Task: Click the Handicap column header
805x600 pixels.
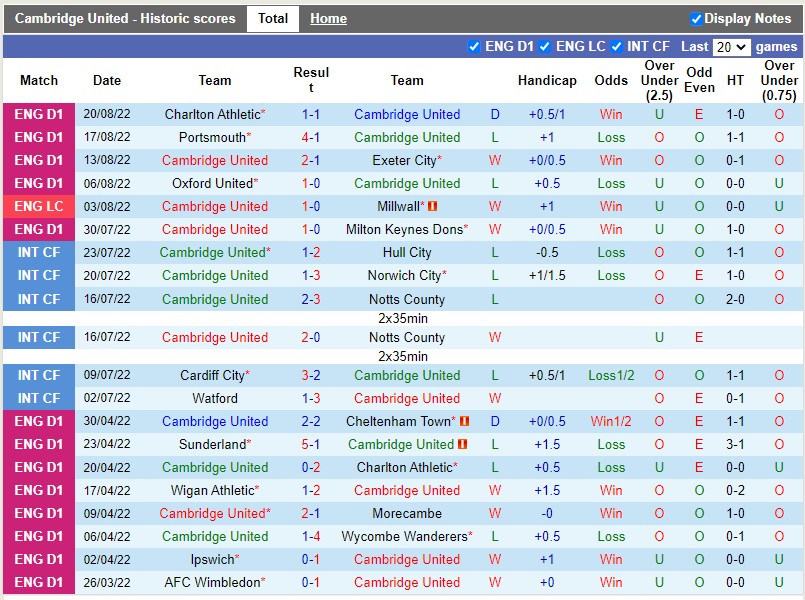Action: [x=547, y=81]
